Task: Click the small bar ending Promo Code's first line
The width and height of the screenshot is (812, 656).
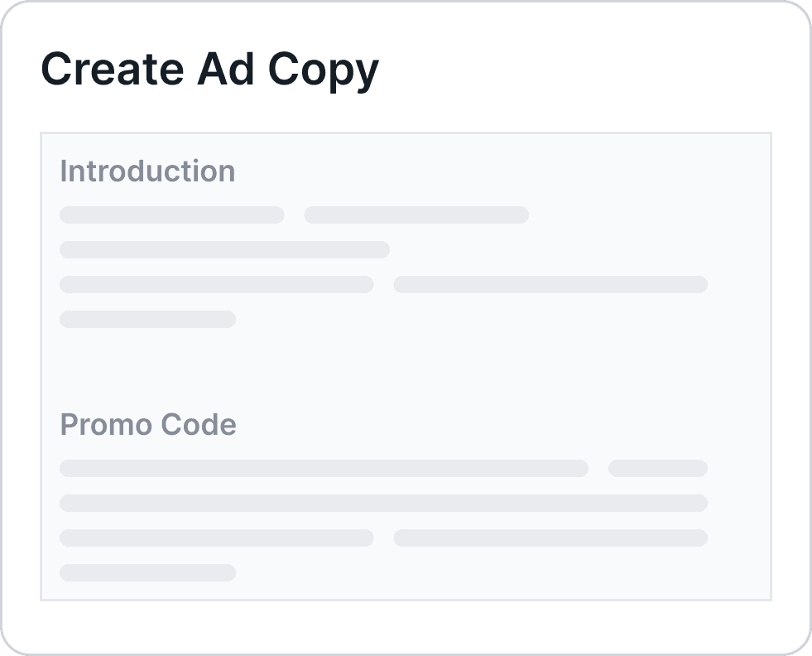Action: pyautogui.click(x=658, y=469)
